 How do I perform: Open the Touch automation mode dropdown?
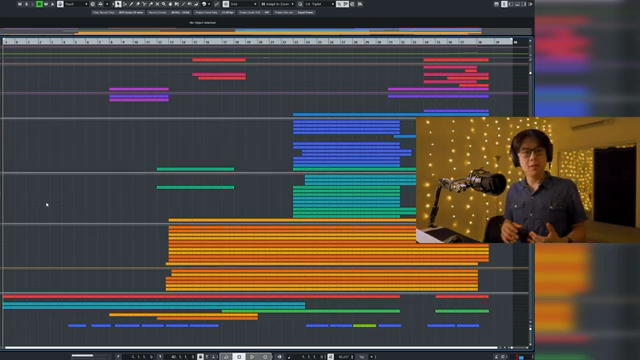76,4
